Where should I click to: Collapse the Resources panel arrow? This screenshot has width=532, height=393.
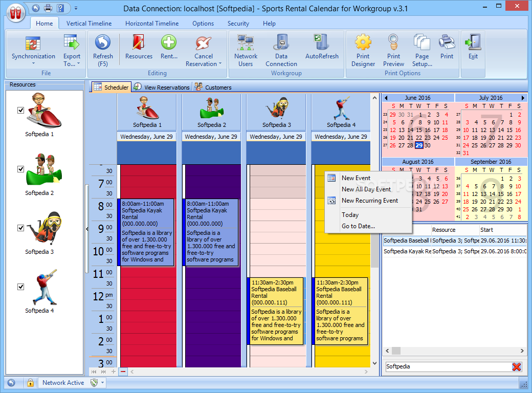pos(87,229)
